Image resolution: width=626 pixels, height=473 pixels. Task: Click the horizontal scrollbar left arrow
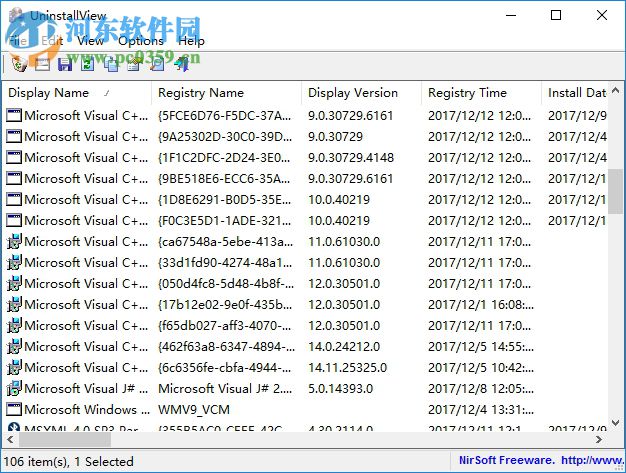pos(10,439)
